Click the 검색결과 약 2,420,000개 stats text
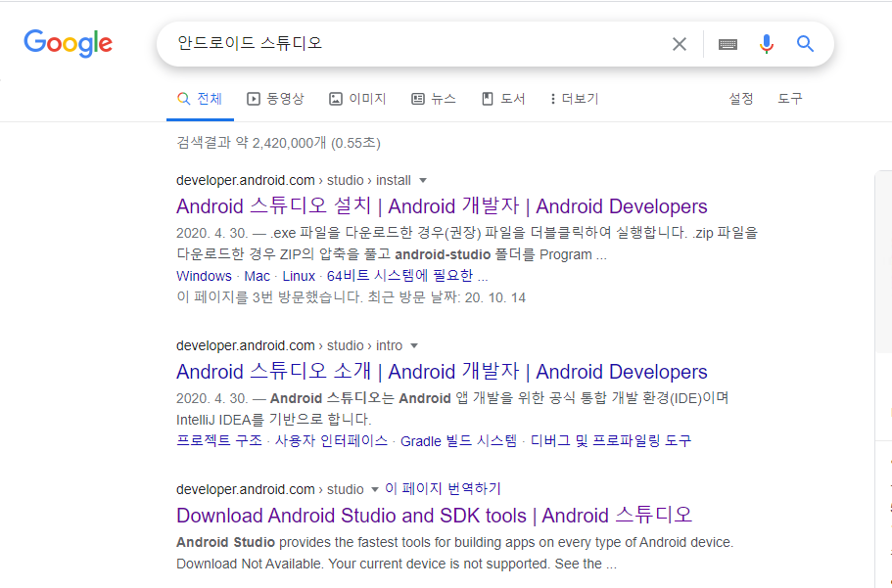Viewport: 892px width, 588px height. (278, 143)
